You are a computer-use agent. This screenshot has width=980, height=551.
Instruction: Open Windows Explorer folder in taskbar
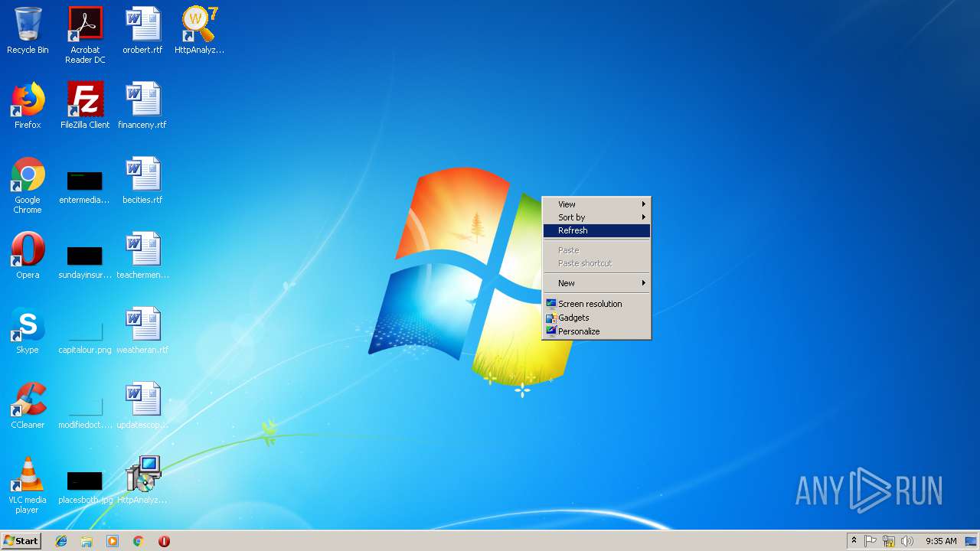tap(87, 541)
